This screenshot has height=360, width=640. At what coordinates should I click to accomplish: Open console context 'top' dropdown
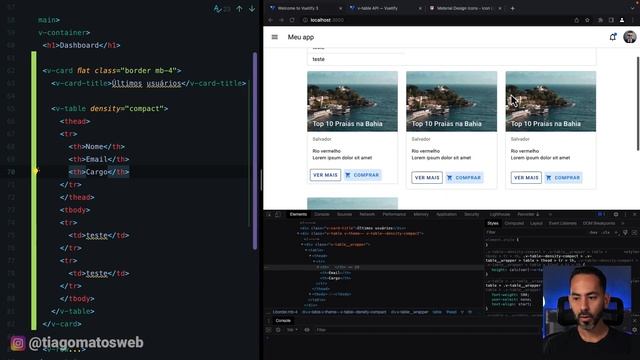pyautogui.click(x=291, y=330)
